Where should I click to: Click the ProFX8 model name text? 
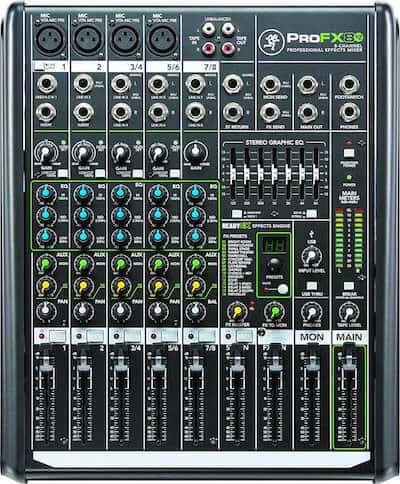tap(325, 38)
